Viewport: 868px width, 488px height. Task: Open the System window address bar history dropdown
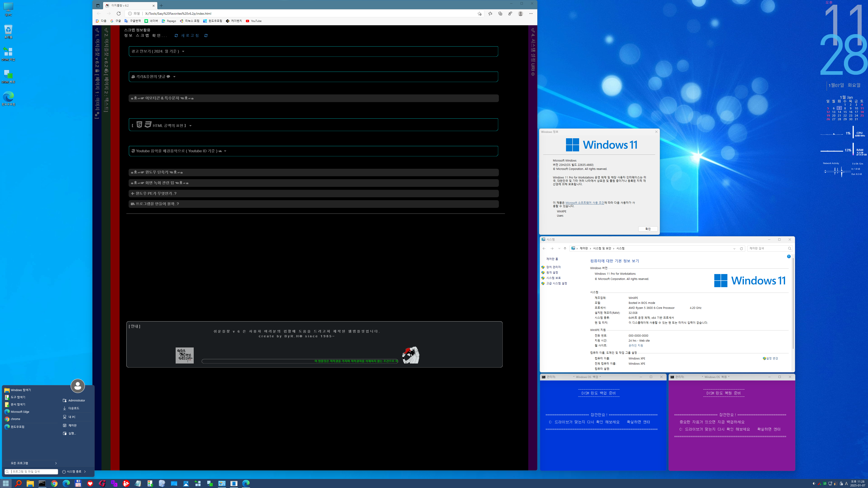point(734,249)
